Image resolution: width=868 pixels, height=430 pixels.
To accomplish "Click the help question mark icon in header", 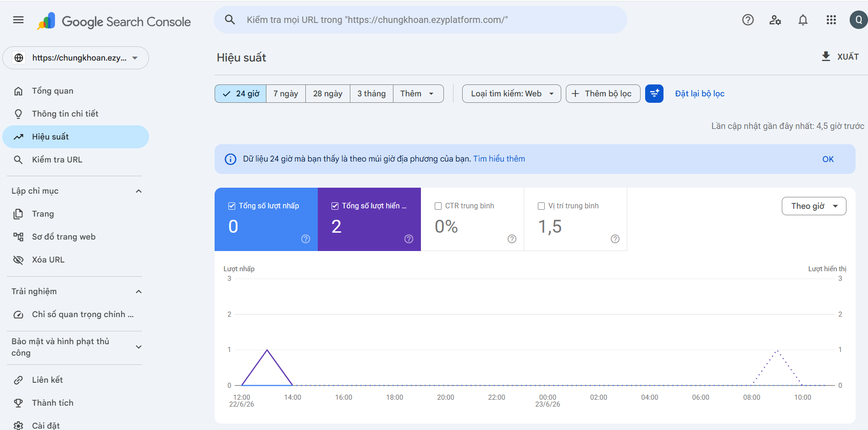I will [748, 20].
